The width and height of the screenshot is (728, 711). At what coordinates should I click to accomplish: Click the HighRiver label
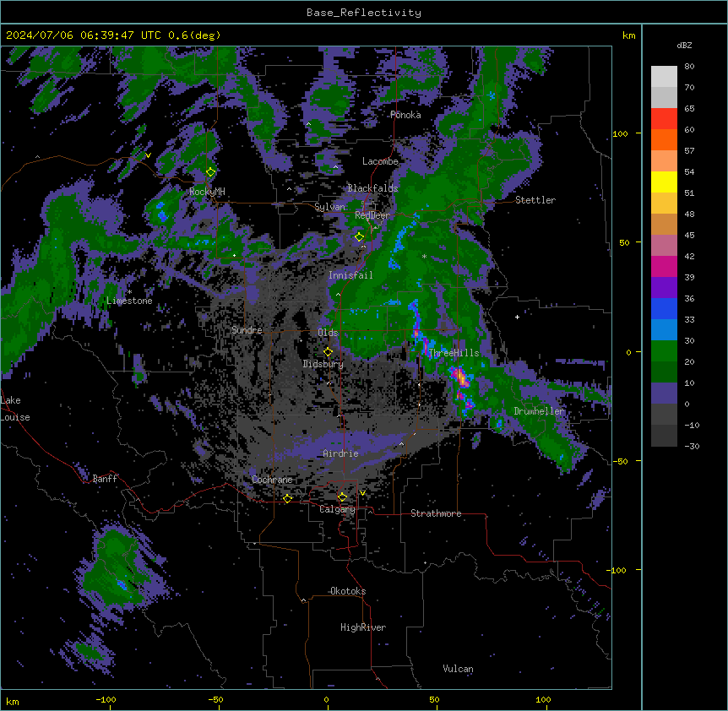[363, 627]
